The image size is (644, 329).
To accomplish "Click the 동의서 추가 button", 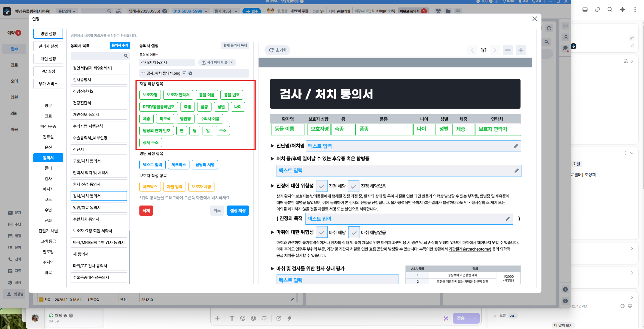I will tap(120, 45).
